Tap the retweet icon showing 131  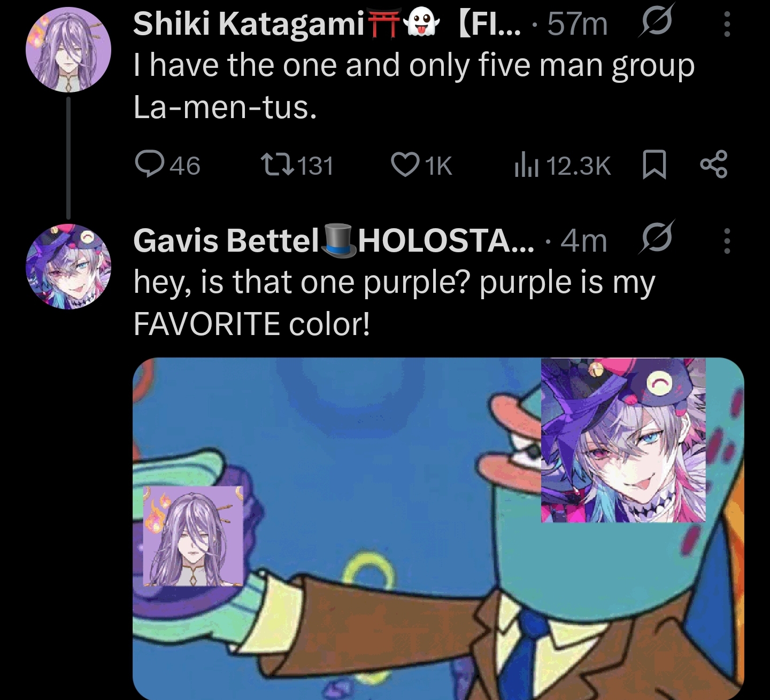click(277, 165)
